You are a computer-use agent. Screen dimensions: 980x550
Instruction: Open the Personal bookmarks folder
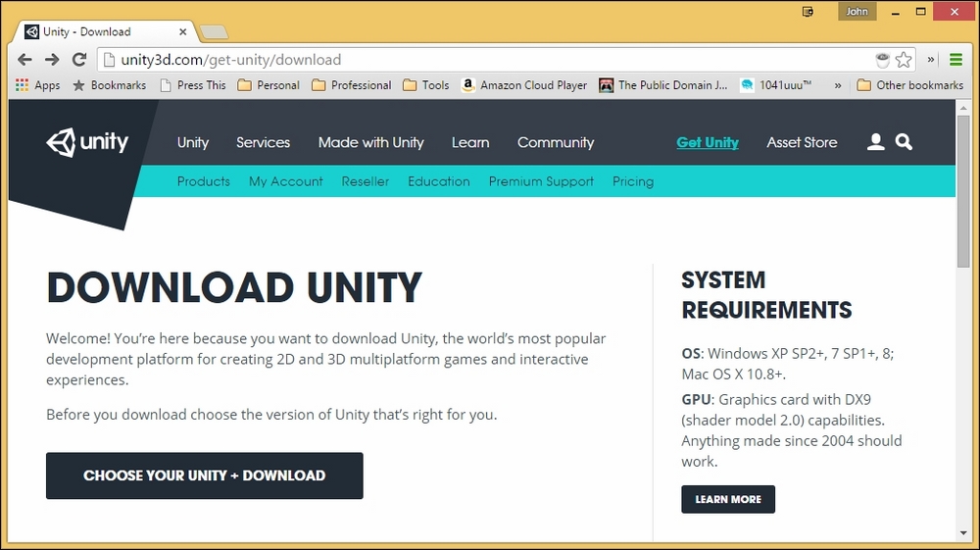269,85
